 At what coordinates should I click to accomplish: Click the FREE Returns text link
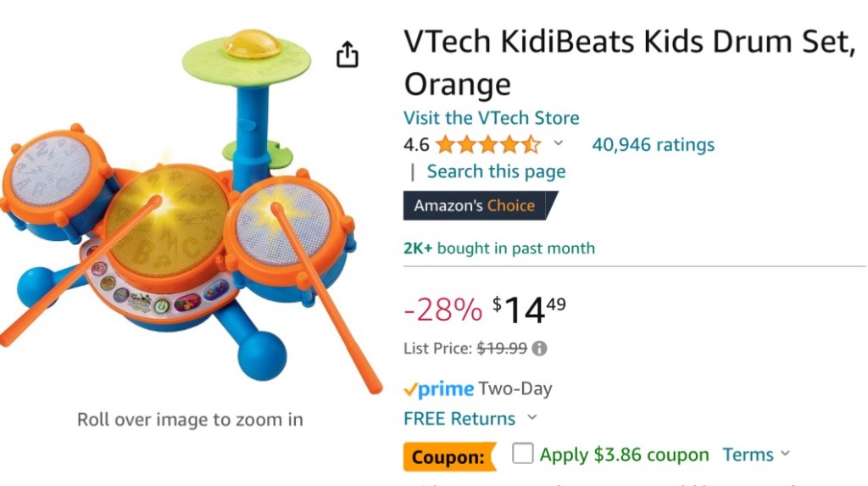click(459, 418)
